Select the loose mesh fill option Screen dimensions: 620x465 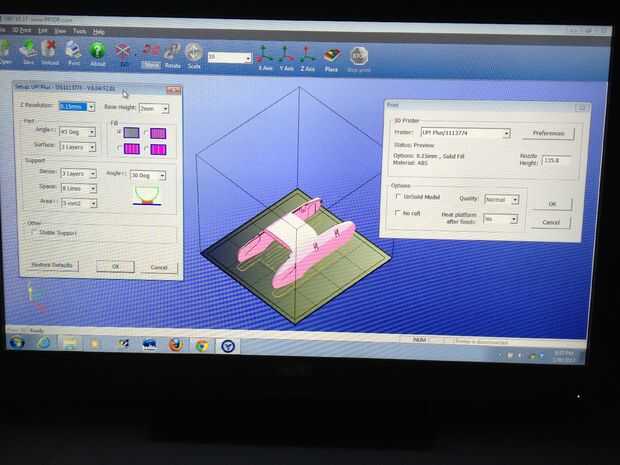click(x=132, y=149)
